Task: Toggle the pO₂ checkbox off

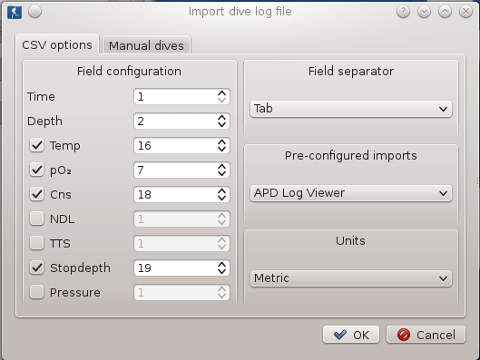Action: pyautogui.click(x=37, y=170)
